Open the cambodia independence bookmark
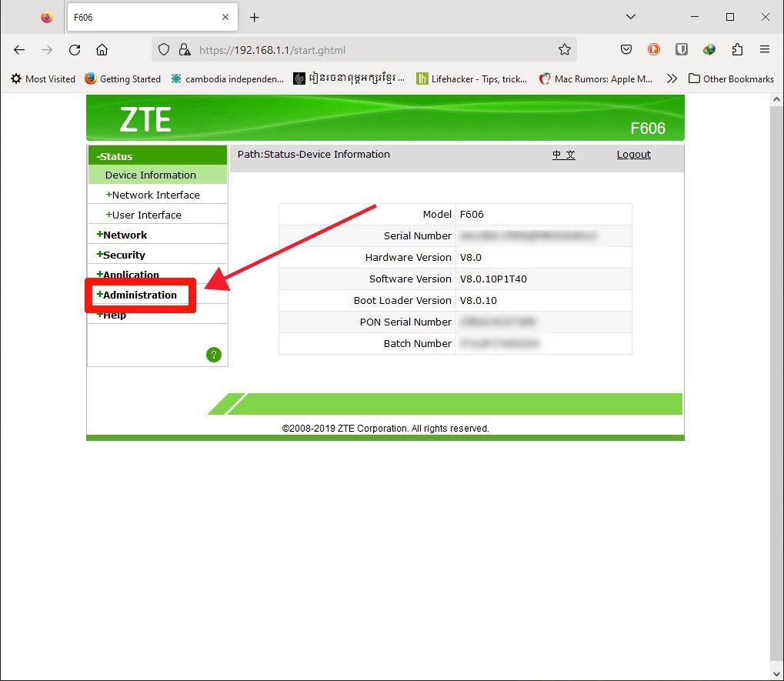This screenshot has height=681, width=784. coord(228,79)
